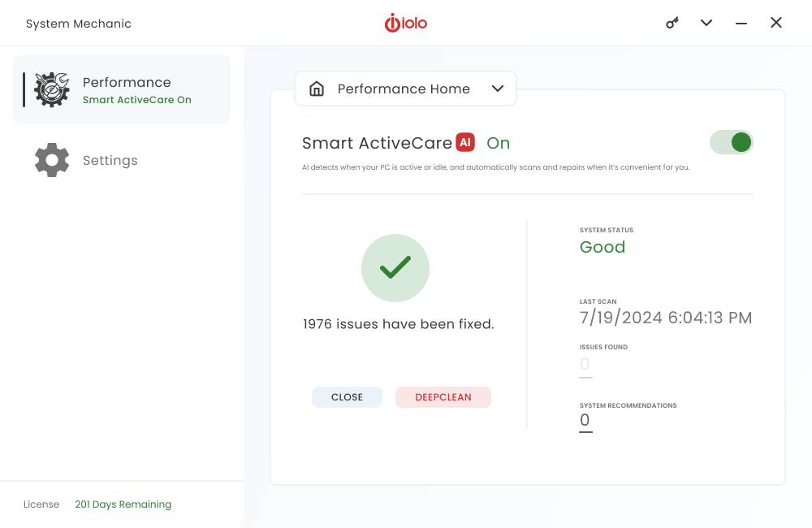Click the last scan date 7/19/2024 6:04:13 PM
Viewport: 812px width, 528px height.
click(x=666, y=318)
